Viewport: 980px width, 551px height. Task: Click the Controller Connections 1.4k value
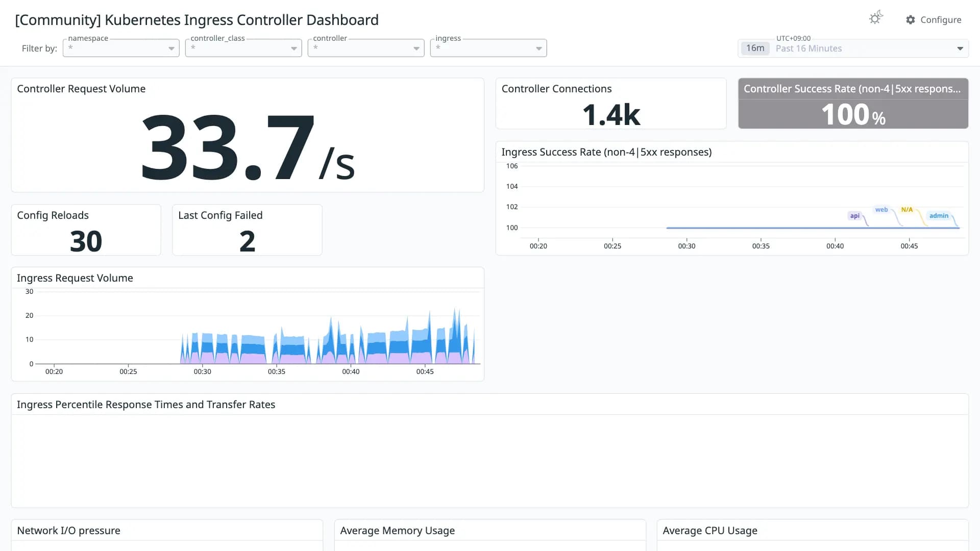point(611,115)
